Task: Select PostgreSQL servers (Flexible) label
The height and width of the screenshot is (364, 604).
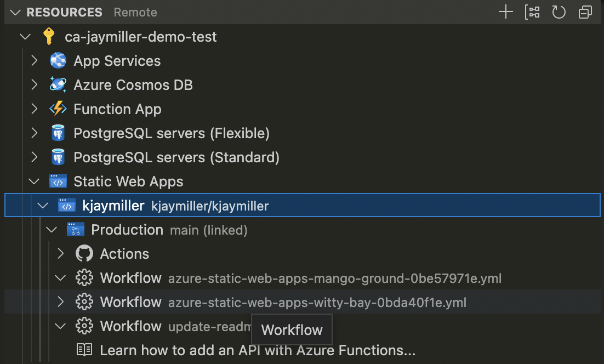Action: 172,133
